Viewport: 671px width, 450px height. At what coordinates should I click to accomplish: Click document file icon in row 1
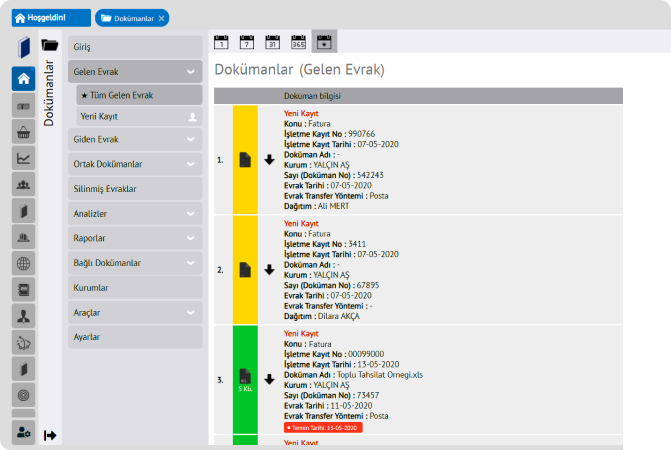(x=245, y=160)
